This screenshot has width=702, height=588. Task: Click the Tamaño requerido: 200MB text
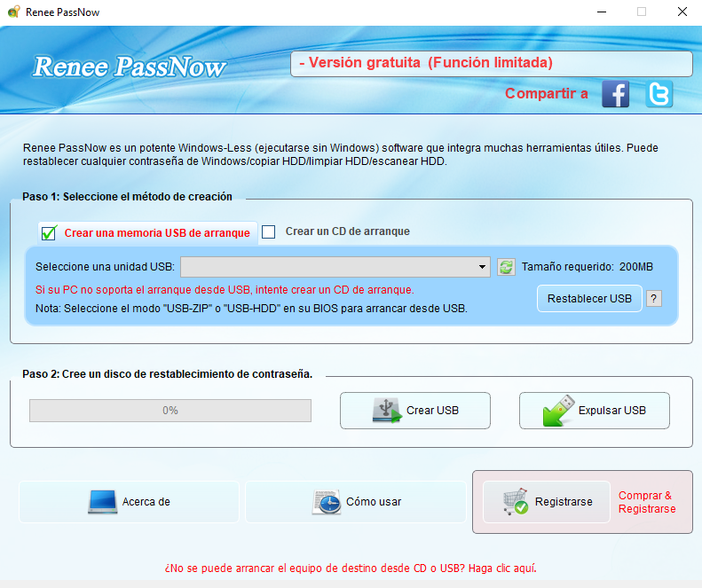point(587,267)
